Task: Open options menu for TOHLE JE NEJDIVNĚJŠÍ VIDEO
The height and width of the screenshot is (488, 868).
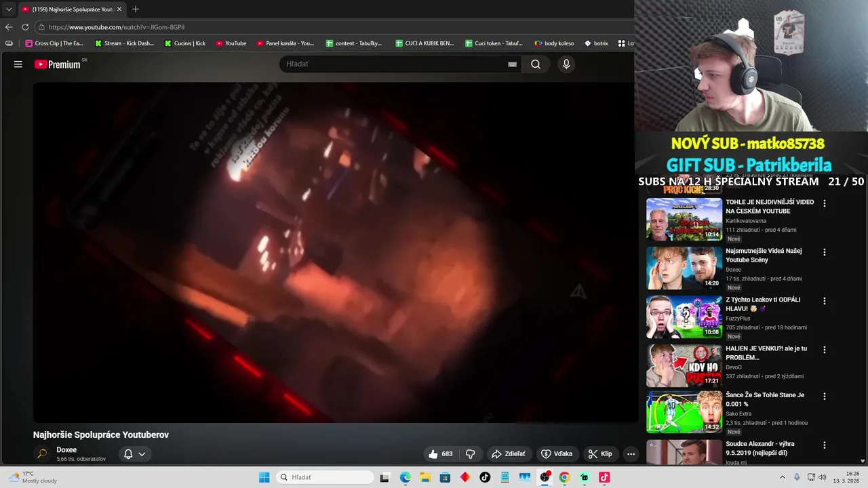Action: coord(825,203)
